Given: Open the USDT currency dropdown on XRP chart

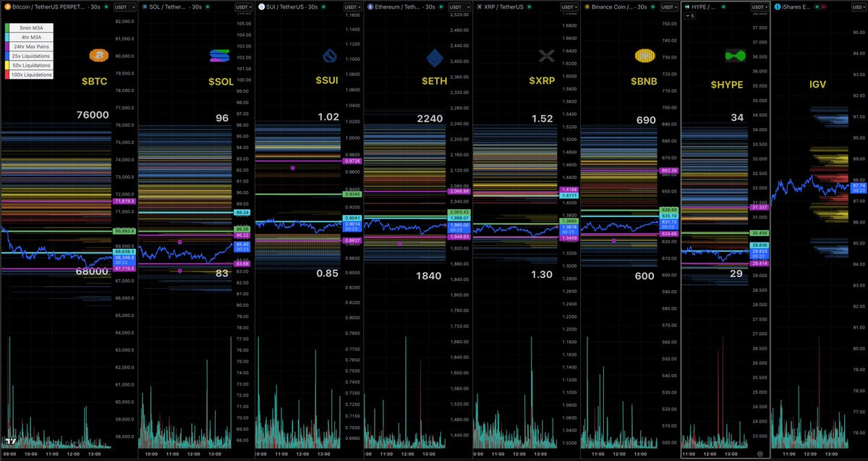Looking at the screenshot, I should (569, 7).
